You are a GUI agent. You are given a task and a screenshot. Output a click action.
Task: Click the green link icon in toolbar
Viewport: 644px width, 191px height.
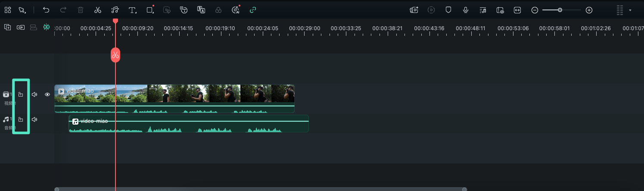tap(253, 10)
